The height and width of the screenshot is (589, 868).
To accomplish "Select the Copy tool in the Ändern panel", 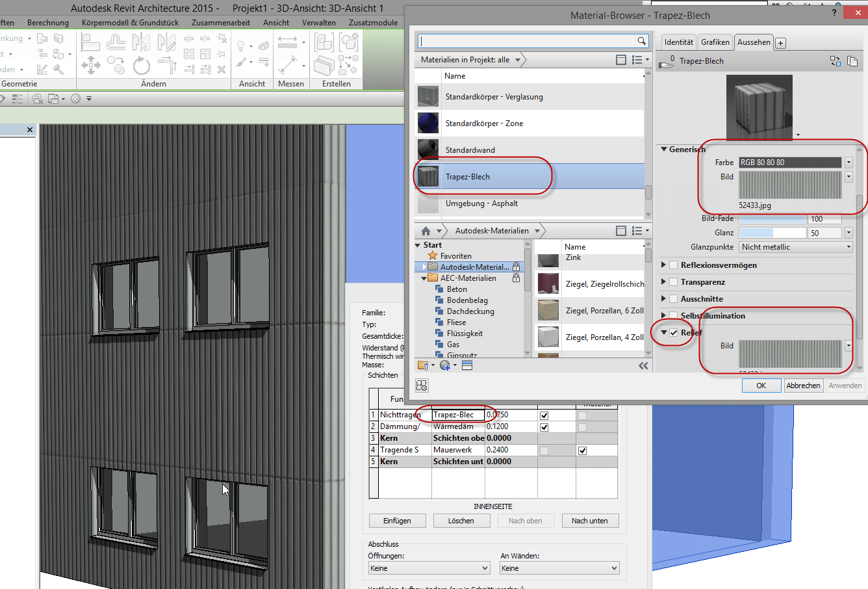I will 116,65.
